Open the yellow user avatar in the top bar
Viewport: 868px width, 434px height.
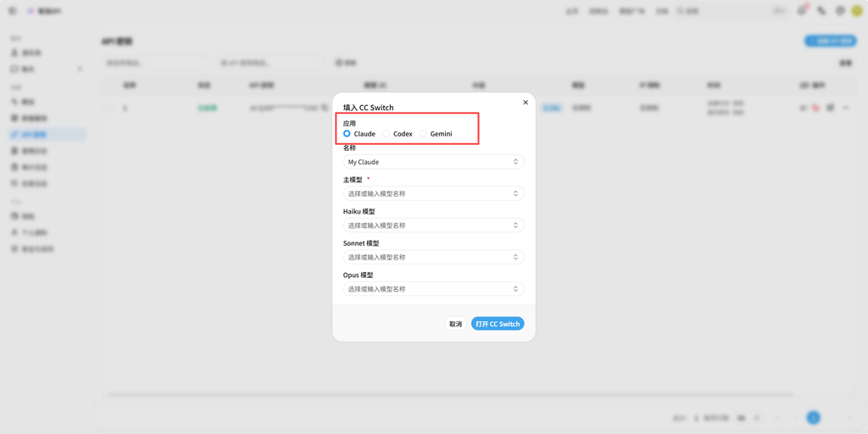(857, 10)
